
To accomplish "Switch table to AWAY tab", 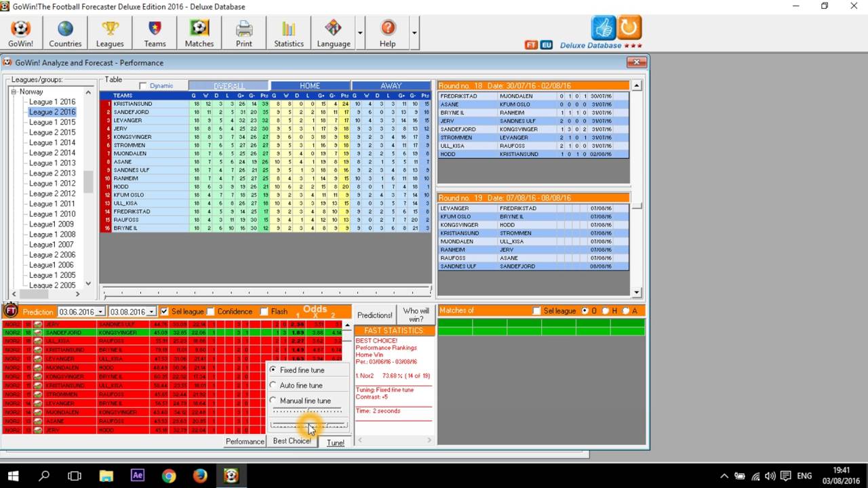I will (x=391, y=86).
